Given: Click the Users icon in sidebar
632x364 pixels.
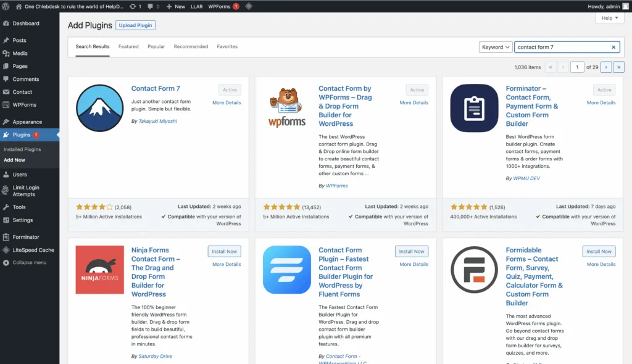Looking at the screenshot, I should (6, 175).
